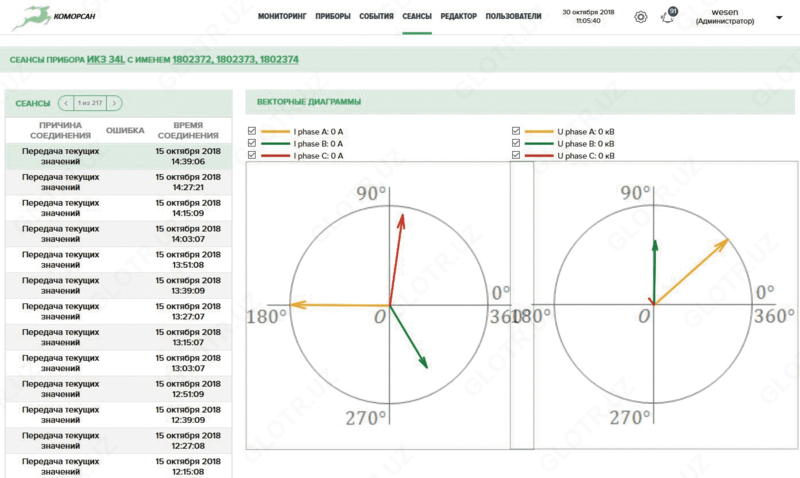This screenshot has width=800, height=478.
Task: Open the settings gear icon
Action: tap(641, 17)
